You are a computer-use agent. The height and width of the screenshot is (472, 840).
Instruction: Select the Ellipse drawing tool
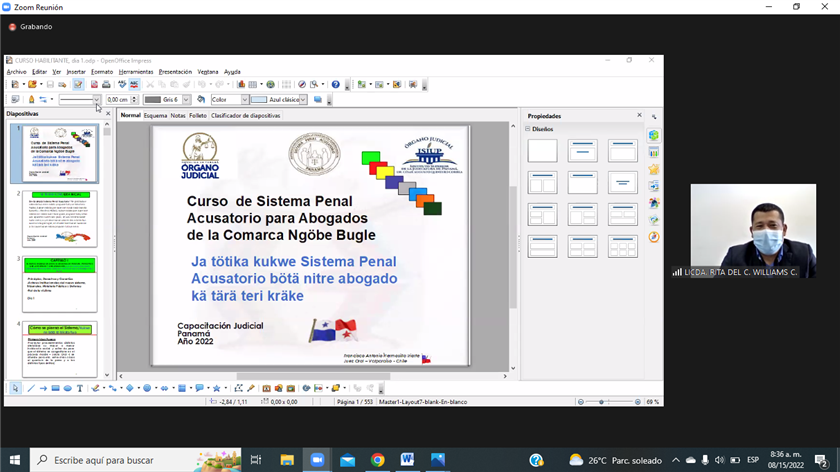click(x=68, y=388)
